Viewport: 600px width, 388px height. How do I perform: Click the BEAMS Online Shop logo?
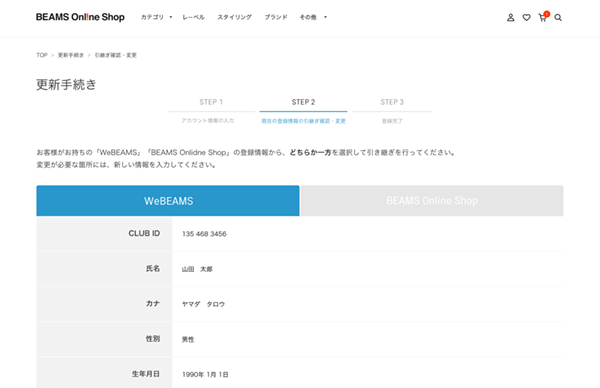click(80, 17)
